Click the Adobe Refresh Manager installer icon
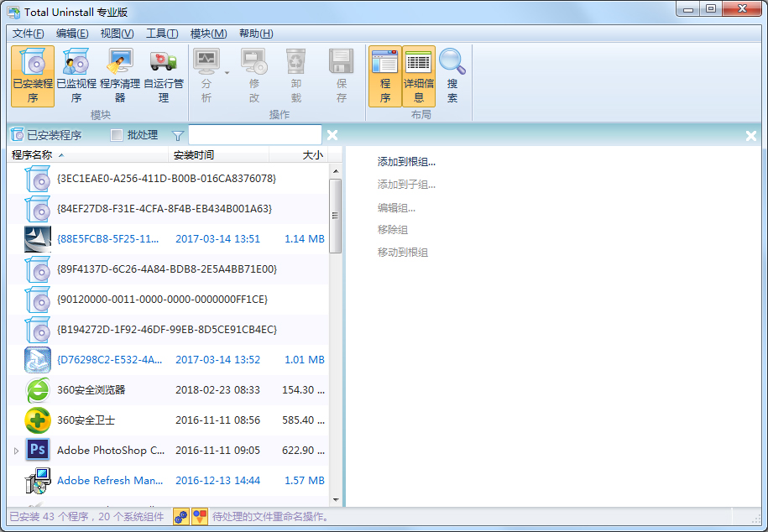Image resolution: width=768 pixels, height=532 pixels. coord(38,481)
